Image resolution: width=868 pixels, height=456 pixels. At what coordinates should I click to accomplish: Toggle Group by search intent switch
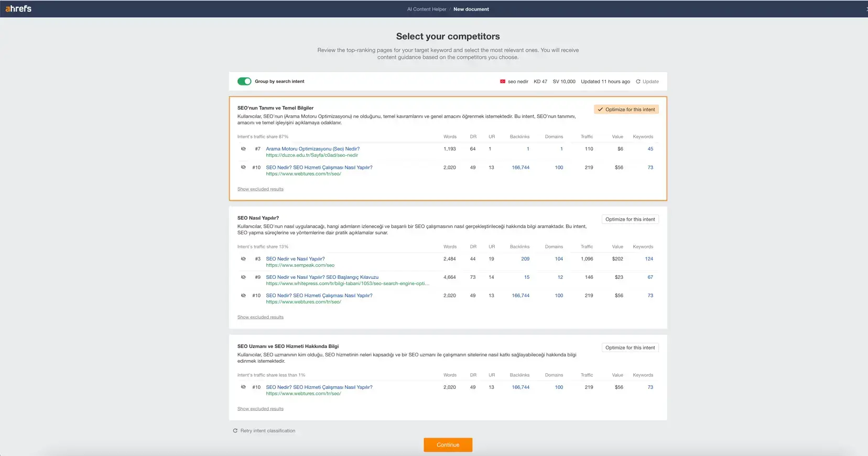244,81
